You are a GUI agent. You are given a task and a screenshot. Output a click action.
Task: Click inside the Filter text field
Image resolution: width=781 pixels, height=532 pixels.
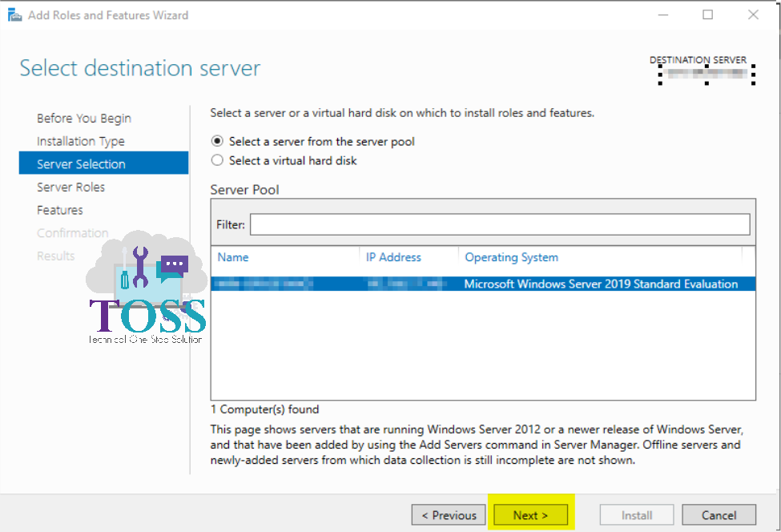click(499, 224)
